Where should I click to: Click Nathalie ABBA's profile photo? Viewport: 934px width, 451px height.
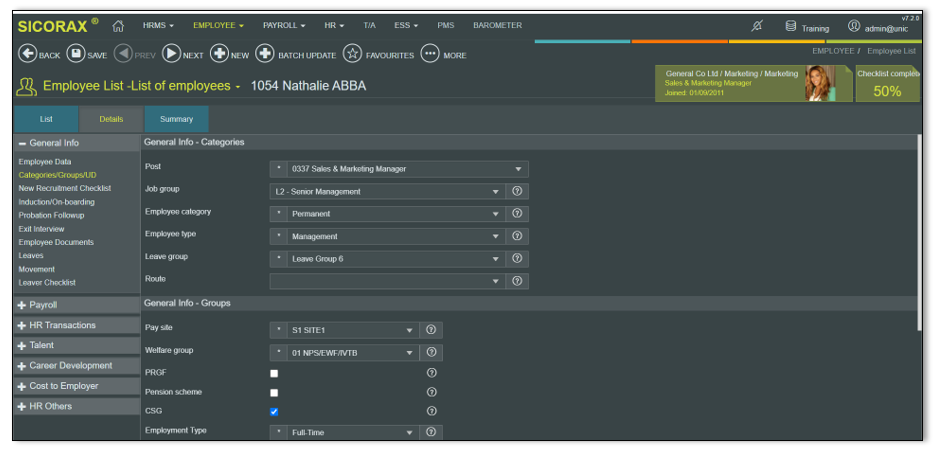819,84
